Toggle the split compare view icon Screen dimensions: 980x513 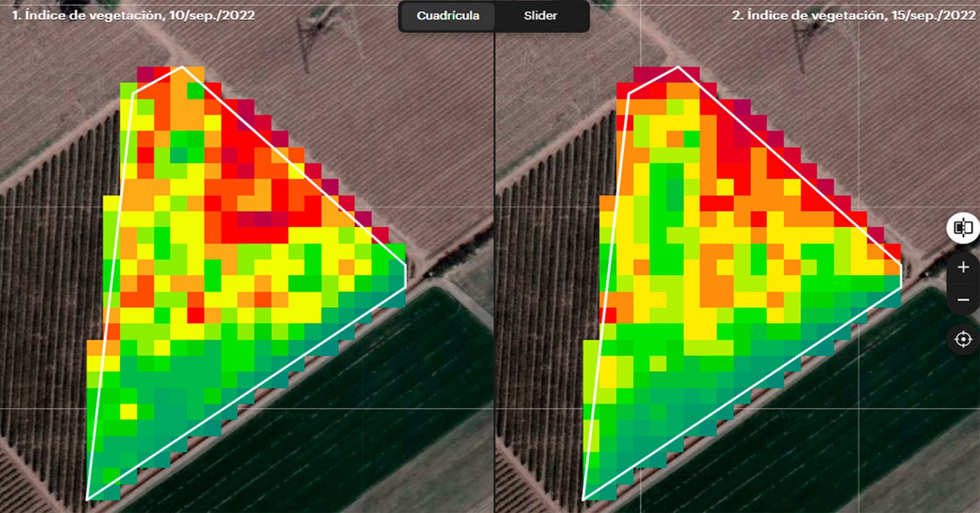963,228
